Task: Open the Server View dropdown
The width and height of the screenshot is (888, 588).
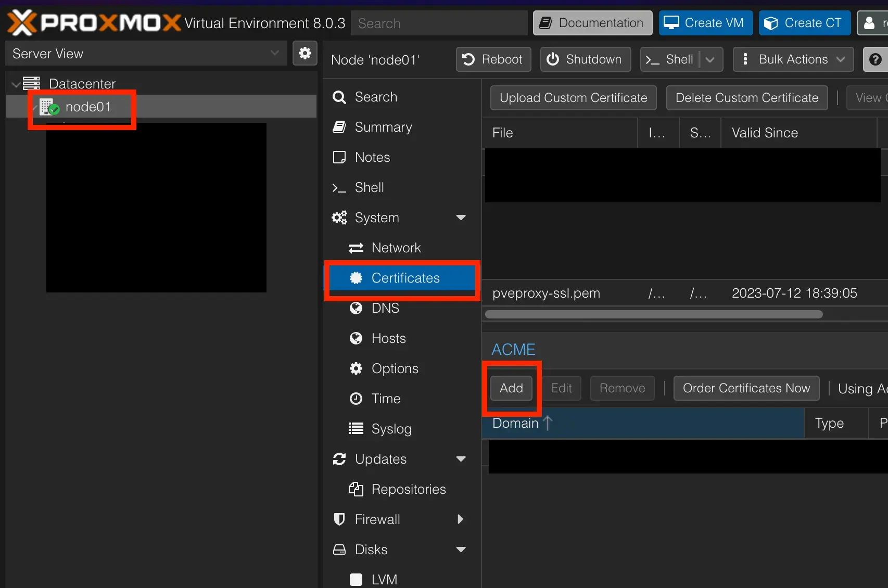Action: (x=275, y=53)
